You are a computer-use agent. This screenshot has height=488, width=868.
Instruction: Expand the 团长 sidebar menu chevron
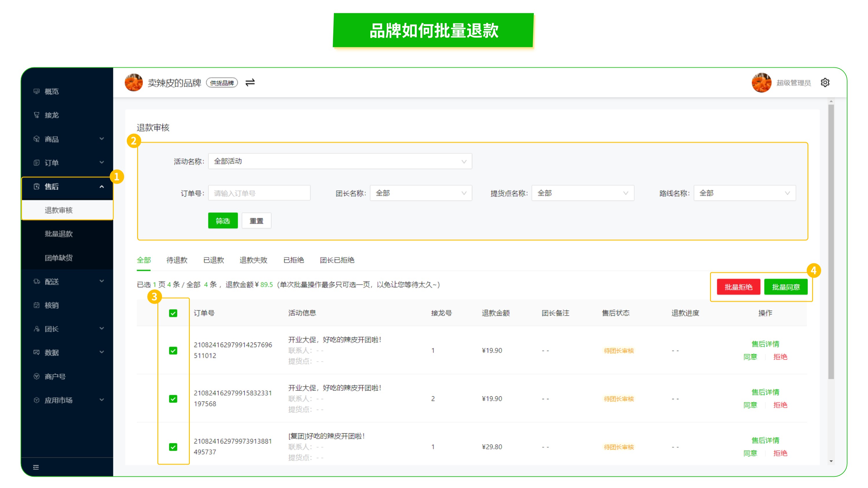point(102,329)
